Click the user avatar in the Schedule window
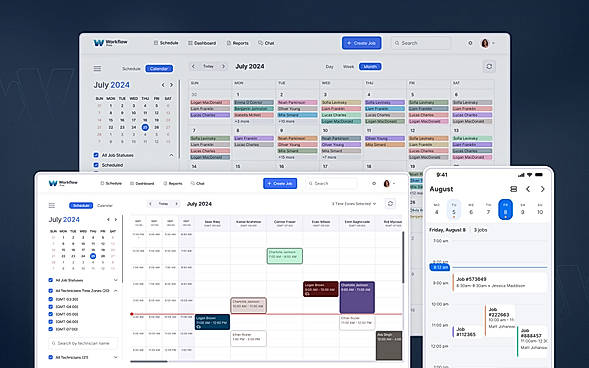The height and width of the screenshot is (368, 589). (x=387, y=184)
